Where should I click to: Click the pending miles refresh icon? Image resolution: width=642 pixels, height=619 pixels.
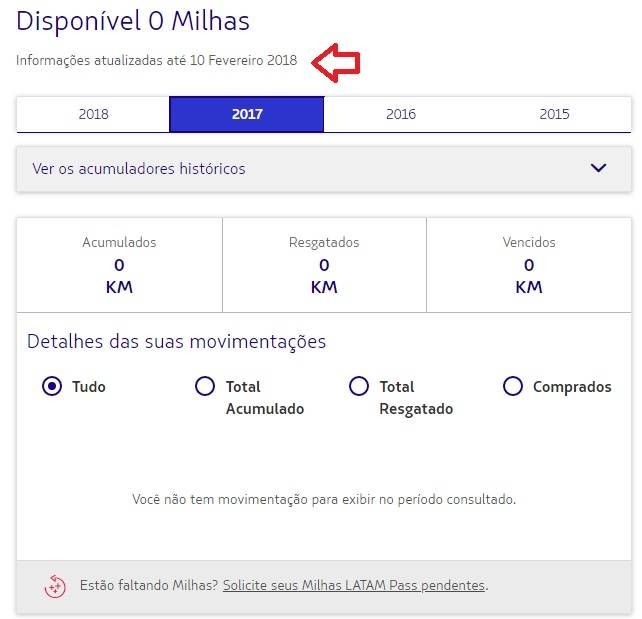(x=55, y=586)
